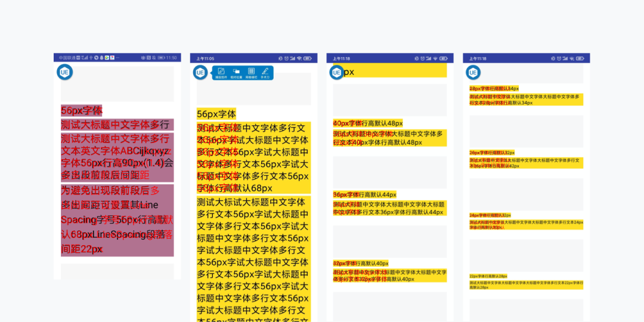Tap the UE floating button beside the blue toolbar
The image size is (644, 322).
click(200, 73)
